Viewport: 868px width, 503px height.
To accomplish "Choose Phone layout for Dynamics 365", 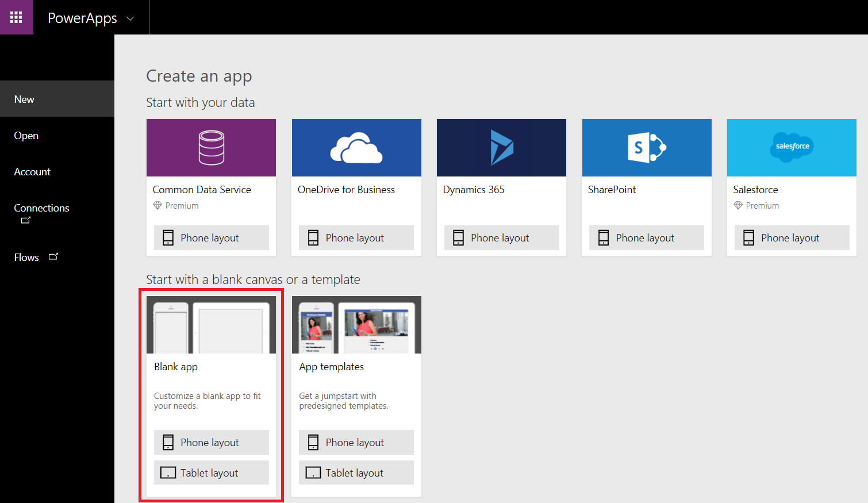I will coord(501,237).
